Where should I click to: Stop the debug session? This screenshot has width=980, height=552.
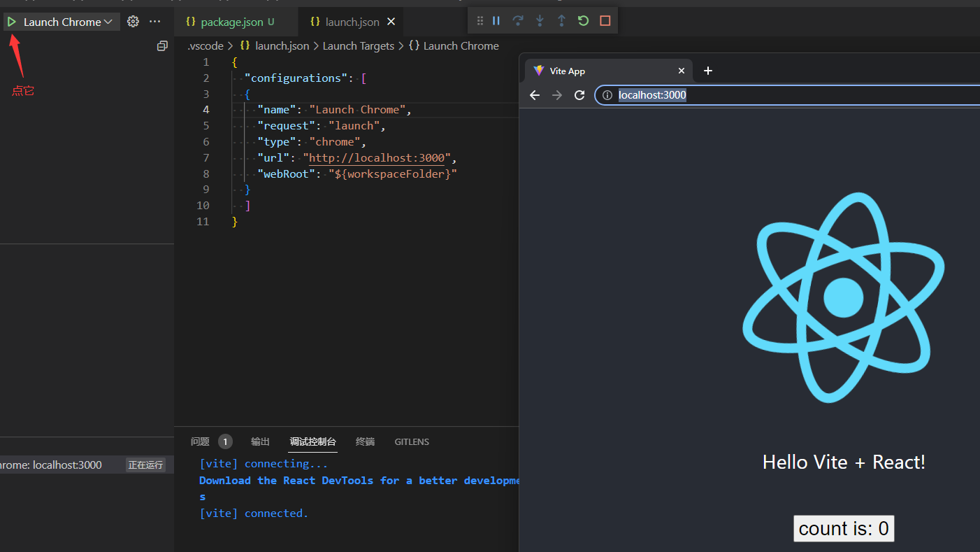pos(605,21)
